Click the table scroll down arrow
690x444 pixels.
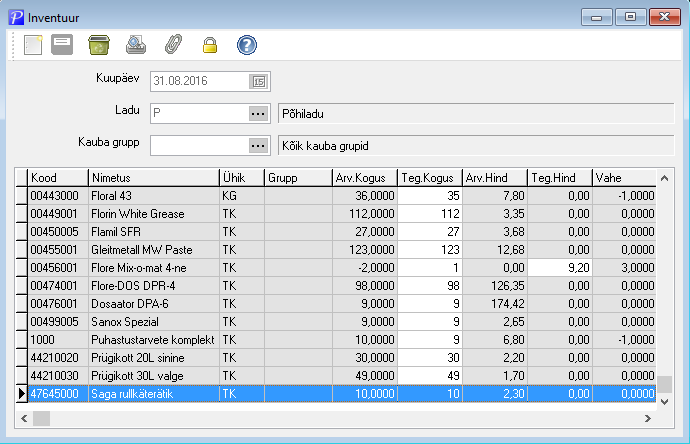point(664,401)
